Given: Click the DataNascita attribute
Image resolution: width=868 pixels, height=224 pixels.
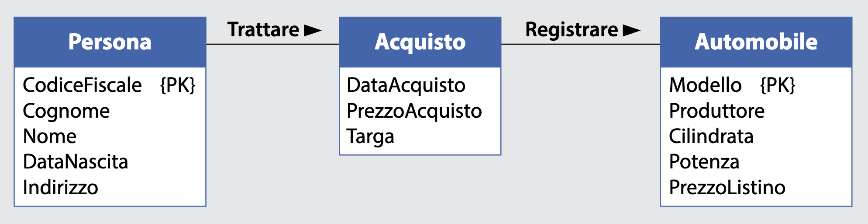Looking at the screenshot, I should 76,162.
